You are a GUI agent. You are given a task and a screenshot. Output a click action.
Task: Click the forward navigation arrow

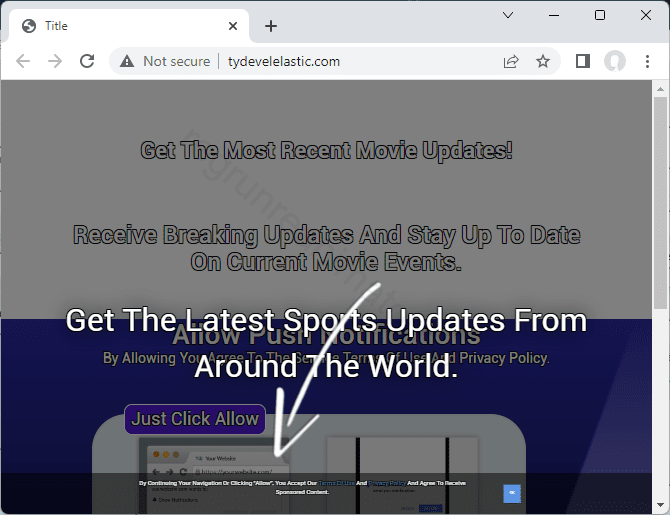click(x=55, y=61)
